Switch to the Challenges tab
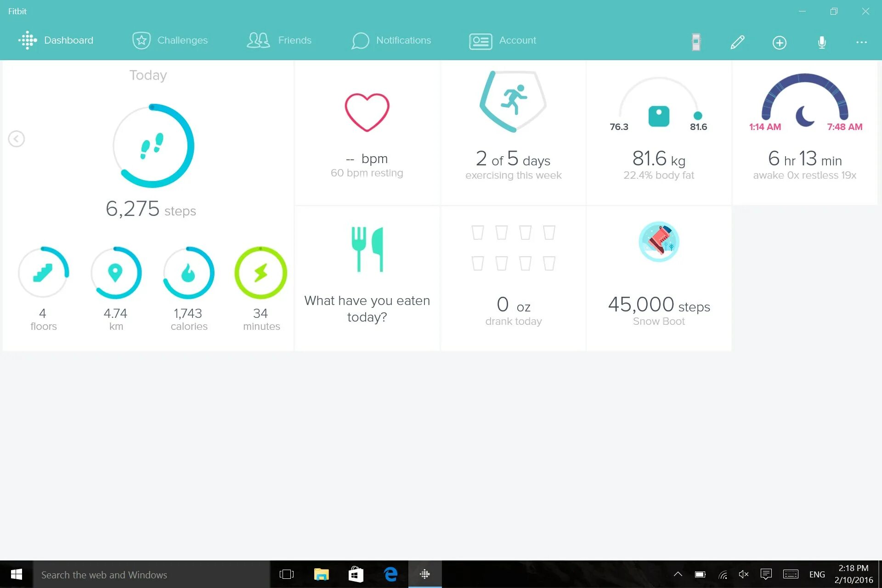Viewport: 882px width, 588px height. pyautogui.click(x=170, y=40)
